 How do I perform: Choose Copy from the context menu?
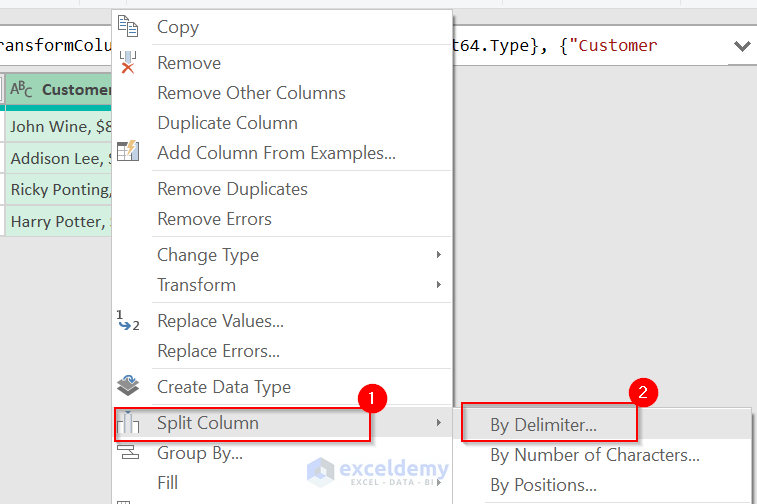[178, 27]
